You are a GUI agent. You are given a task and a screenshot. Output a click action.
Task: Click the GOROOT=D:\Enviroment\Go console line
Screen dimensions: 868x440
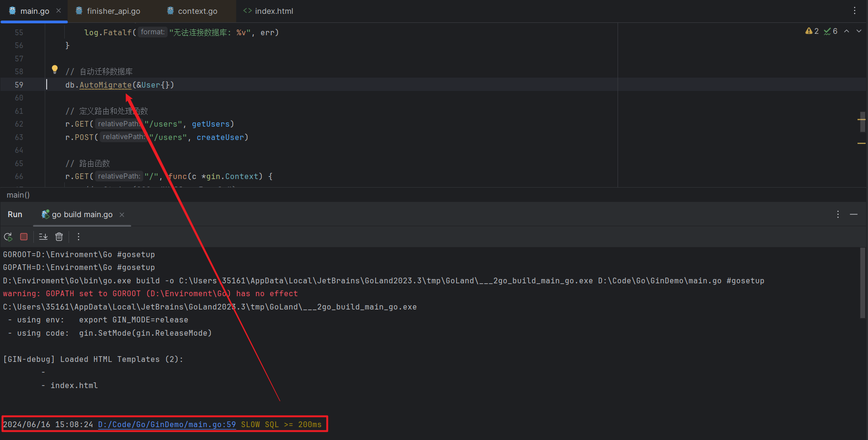tap(79, 254)
